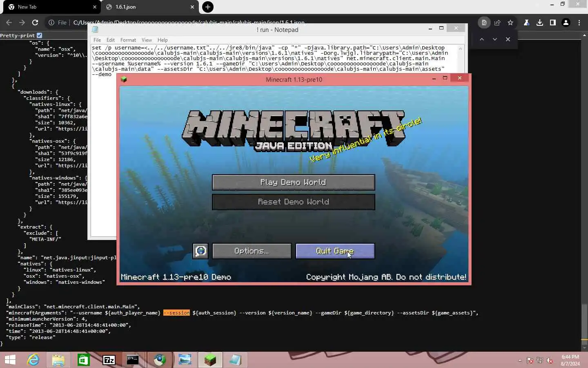The height and width of the screenshot is (368, 588).
Task: Show hidden system tray icons arrow
Action: point(520,360)
